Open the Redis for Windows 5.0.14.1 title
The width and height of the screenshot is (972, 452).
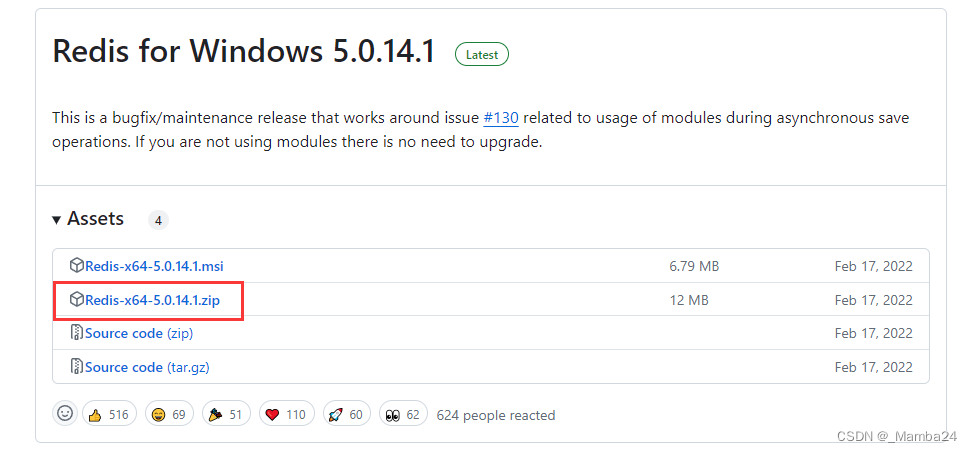tap(243, 51)
